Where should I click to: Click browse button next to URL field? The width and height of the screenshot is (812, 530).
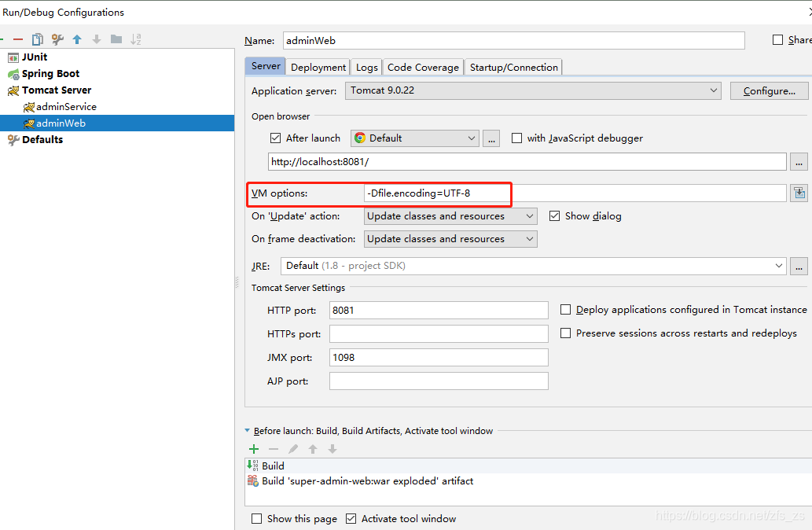pyautogui.click(x=799, y=162)
